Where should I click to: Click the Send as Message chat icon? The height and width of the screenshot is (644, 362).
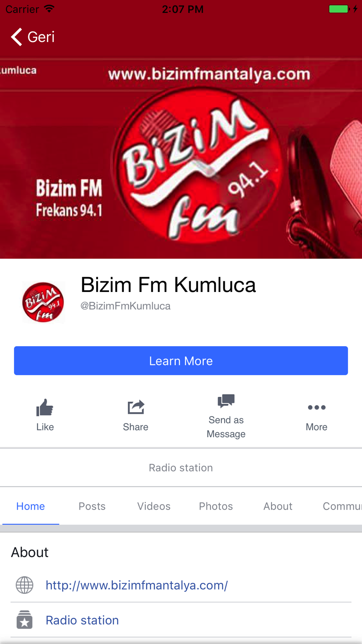click(x=226, y=401)
